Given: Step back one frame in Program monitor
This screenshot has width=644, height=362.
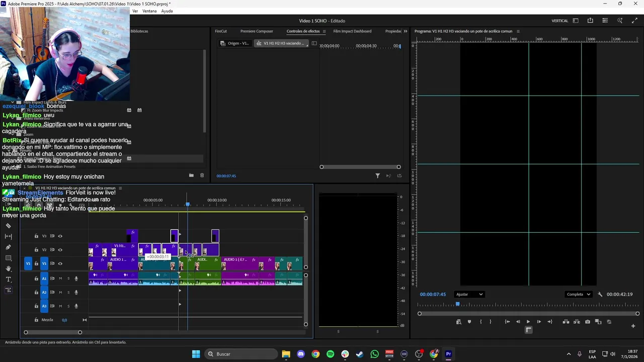Looking at the screenshot, I should (x=518, y=322).
